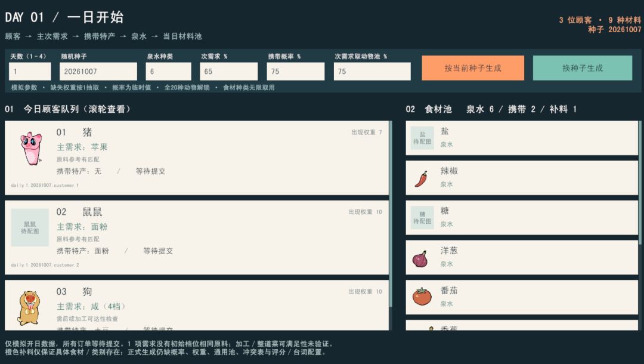Click 携带特产：面粉 text
The height and width of the screenshot is (364, 644).
click(82, 251)
